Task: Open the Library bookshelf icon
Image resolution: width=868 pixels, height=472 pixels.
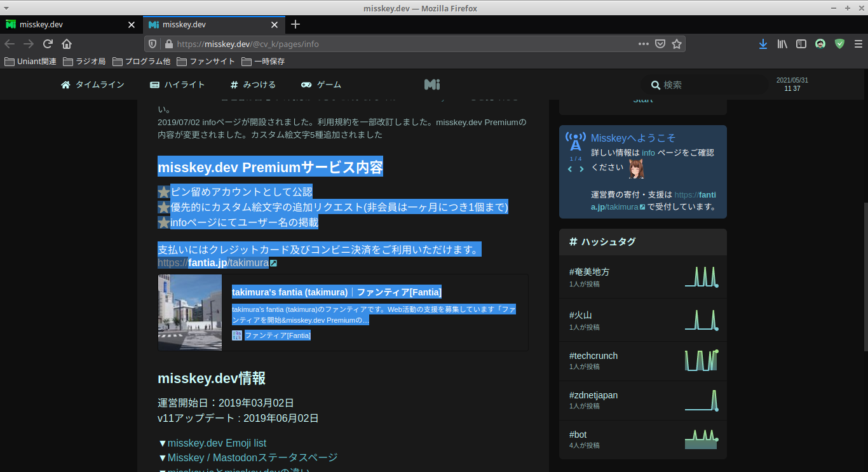Action: (782, 44)
